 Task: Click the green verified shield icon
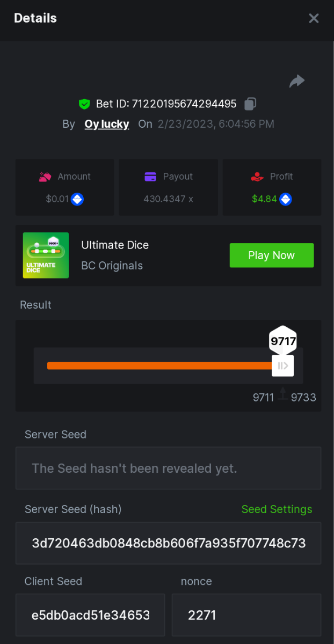pos(84,104)
